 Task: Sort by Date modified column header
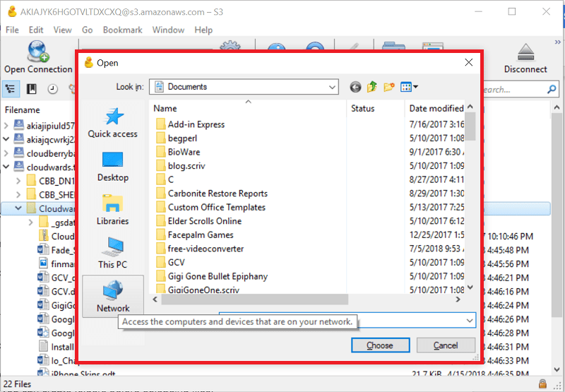coord(435,109)
